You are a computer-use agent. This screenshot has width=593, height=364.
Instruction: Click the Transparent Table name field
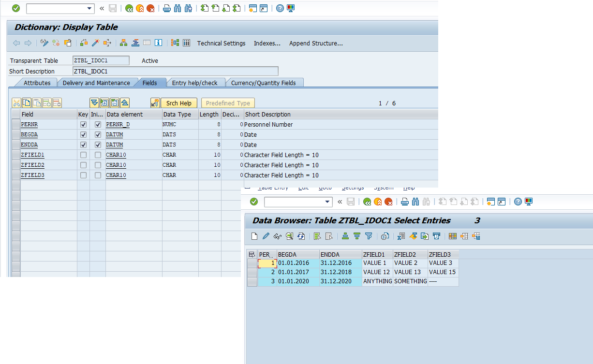tap(101, 60)
